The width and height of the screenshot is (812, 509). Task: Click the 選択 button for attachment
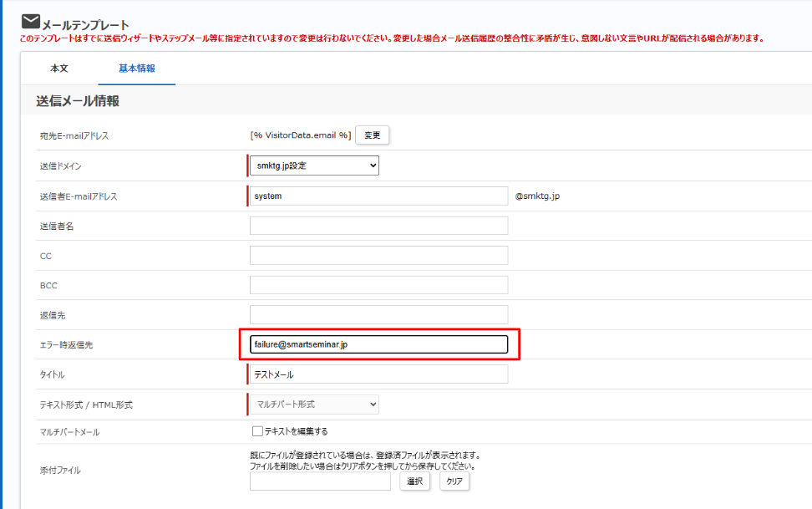(415, 481)
